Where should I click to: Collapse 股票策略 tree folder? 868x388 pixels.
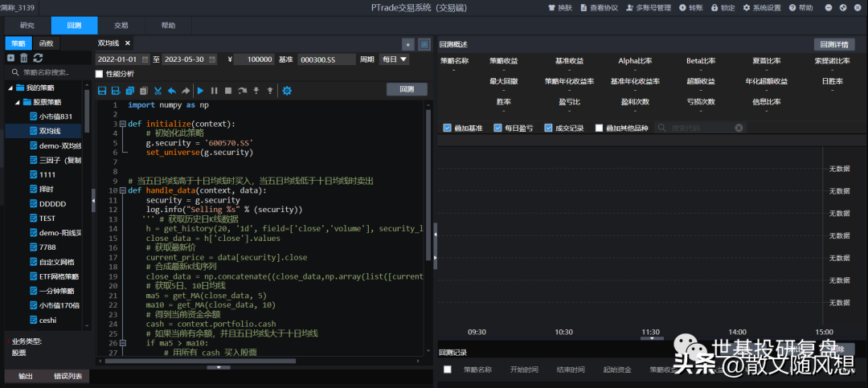point(17,102)
